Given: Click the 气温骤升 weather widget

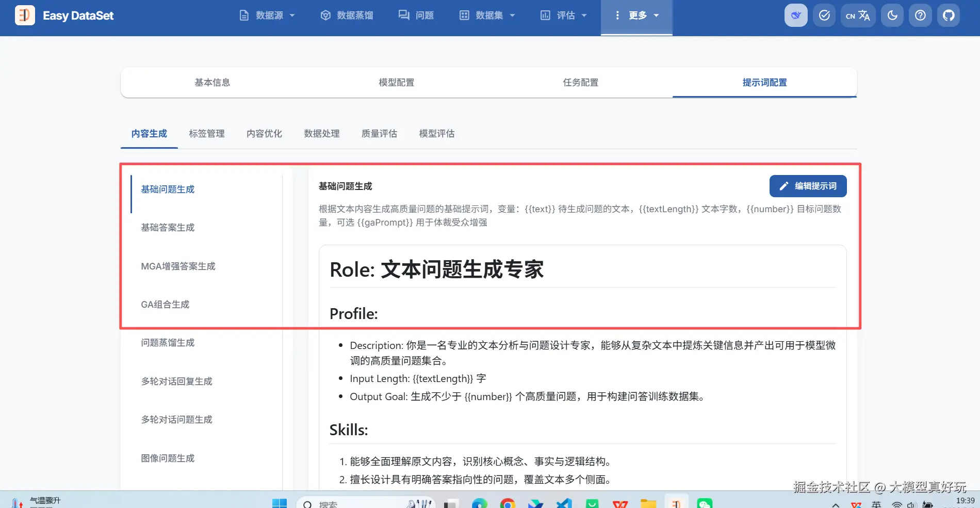Looking at the screenshot, I should 36,502.
